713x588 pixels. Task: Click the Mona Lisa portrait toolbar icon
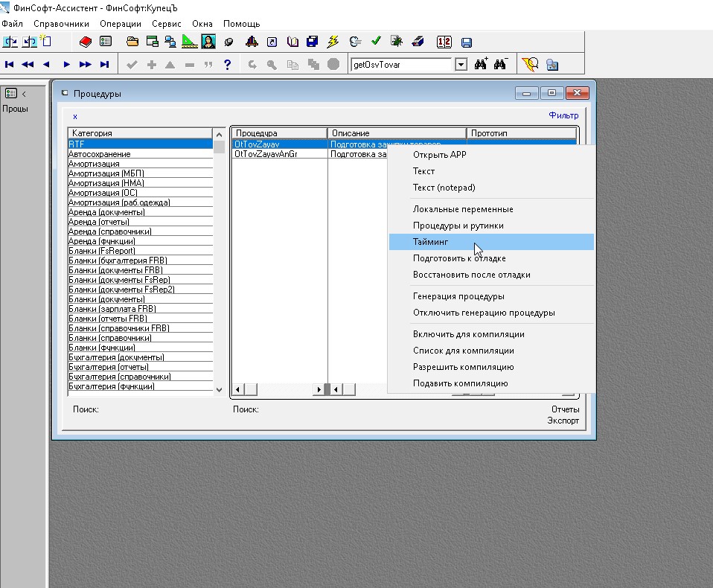[208, 42]
